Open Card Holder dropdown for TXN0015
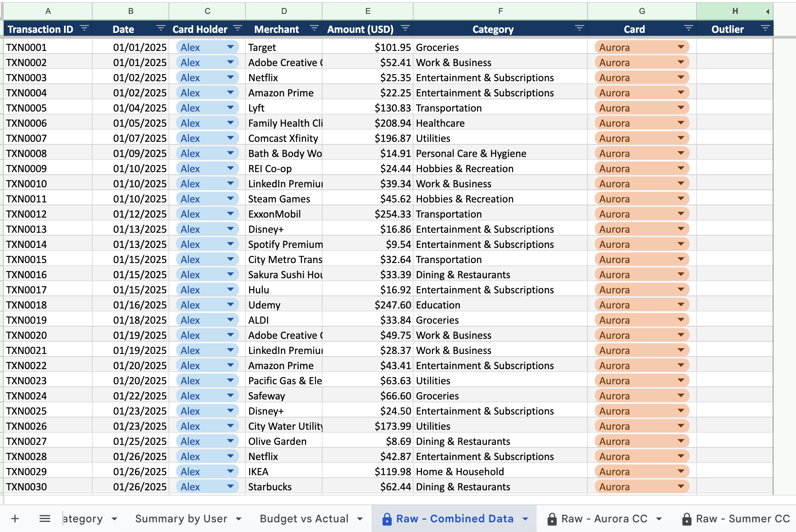 (230, 259)
